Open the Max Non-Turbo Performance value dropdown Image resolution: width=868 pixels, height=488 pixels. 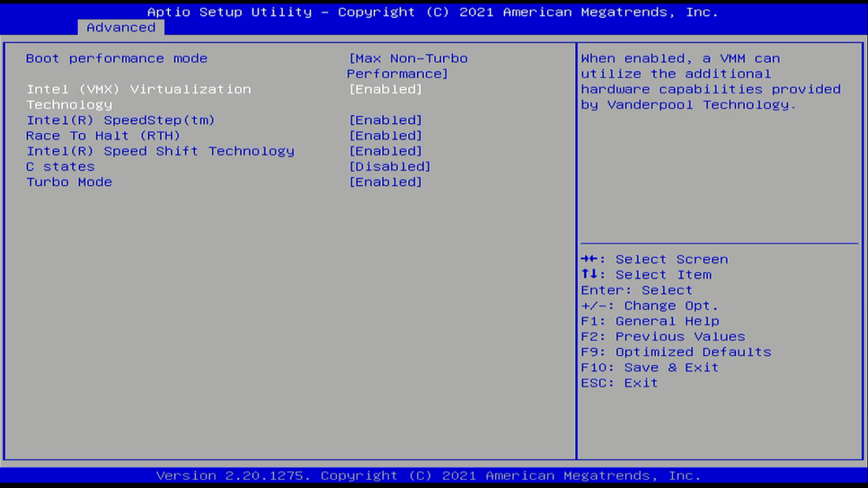click(x=407, y=66)
